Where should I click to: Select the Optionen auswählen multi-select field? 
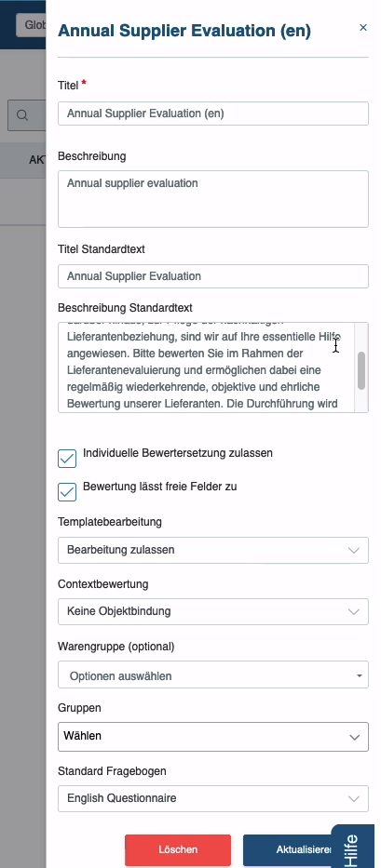[x=213, y=675]
